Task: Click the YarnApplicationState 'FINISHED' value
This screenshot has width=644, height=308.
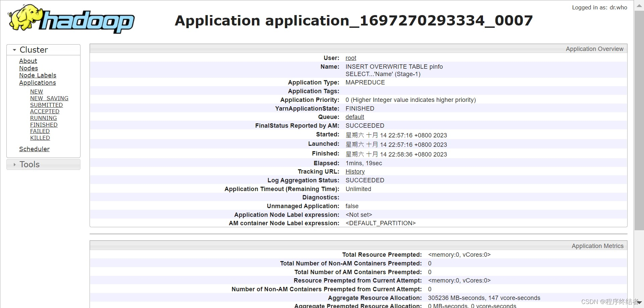Action: [360, 109]
